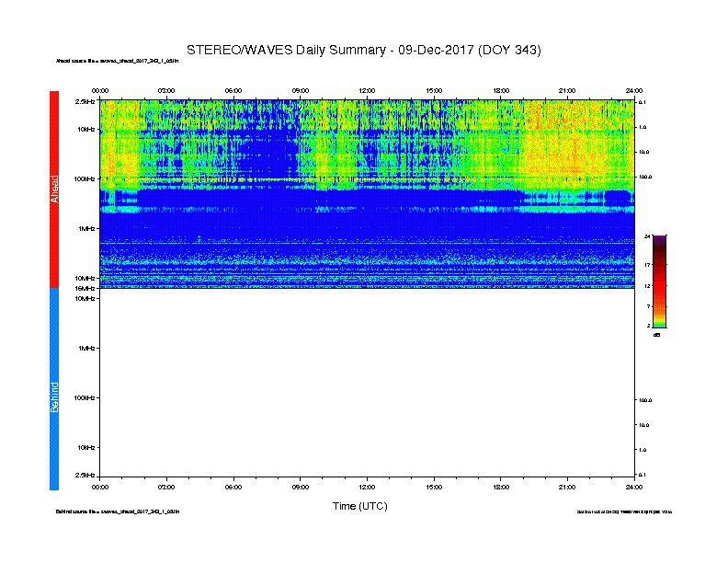Image resolution: width=728 pixels, height=563 pixels.
Task: Click the 18:00 bottom time axis label
Action: pyautogui.click(x=500, y=487)
